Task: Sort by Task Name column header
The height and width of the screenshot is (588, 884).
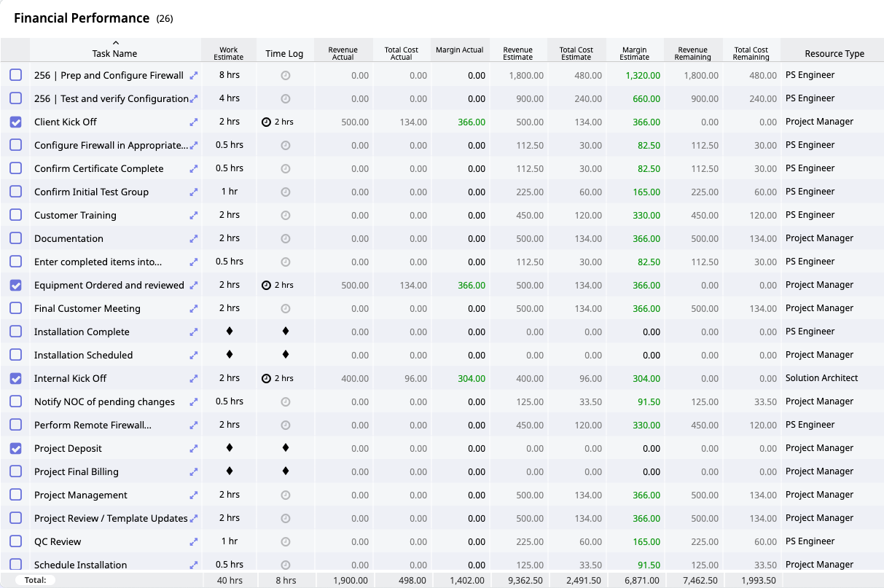Action: click(115, 50)
